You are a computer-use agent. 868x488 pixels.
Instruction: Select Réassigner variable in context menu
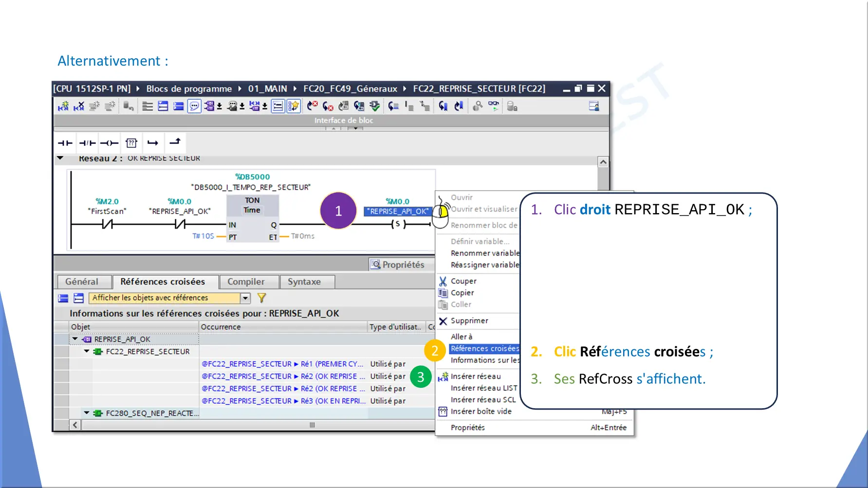click(485, 265)
